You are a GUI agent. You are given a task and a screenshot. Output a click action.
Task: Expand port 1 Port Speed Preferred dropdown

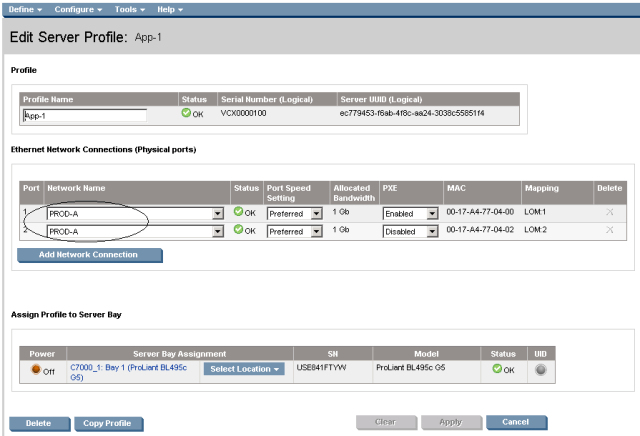pos(312,214)
